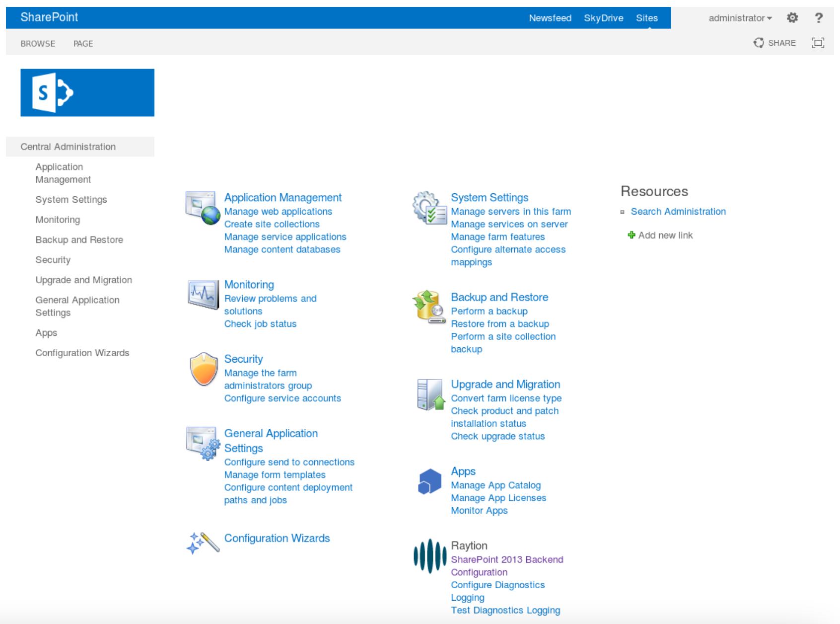Click the Application Management globe icon
The width and height of the screenshot is (840, 624).
[x=203, y=208]
